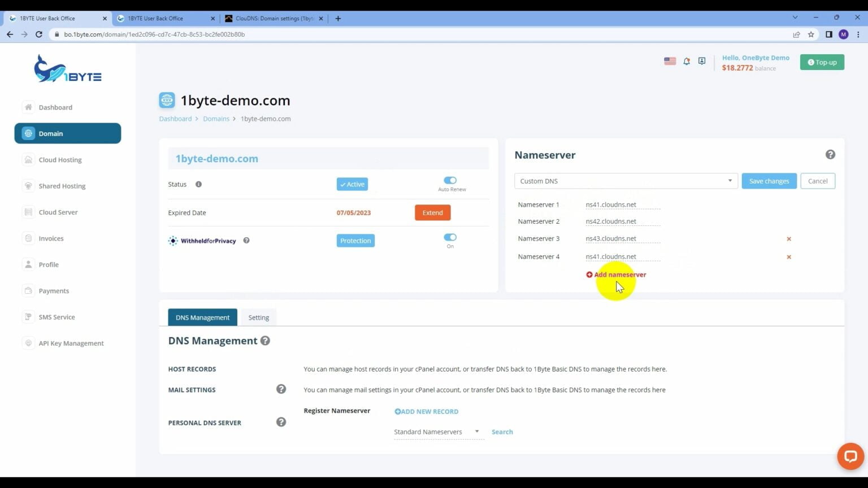Select Cloud Hosting from the sidebar
The image size is (868, 488).
click(x=60, y=160)
